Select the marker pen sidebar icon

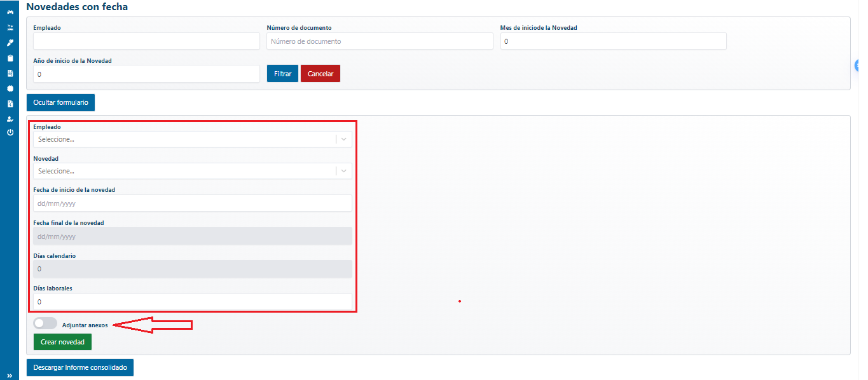click(10, 43)
